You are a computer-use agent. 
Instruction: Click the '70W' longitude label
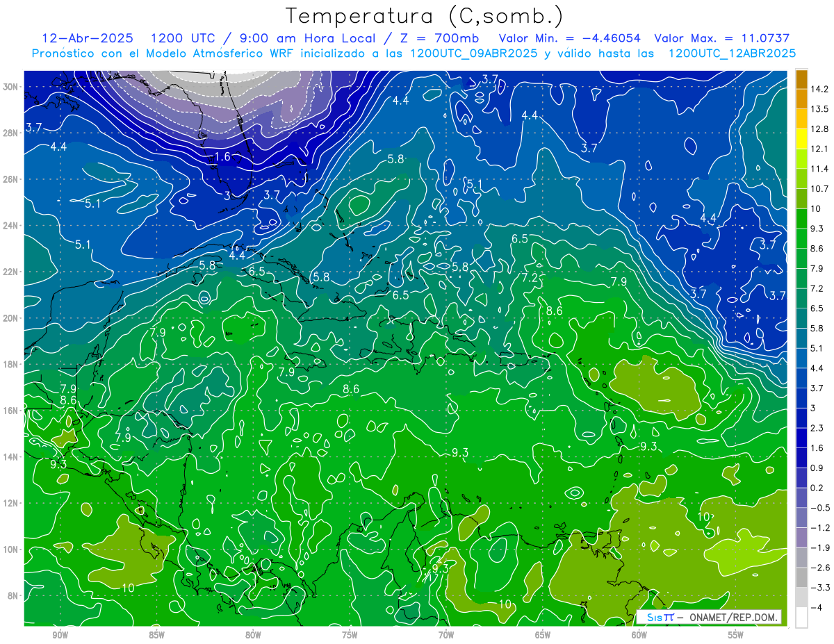point(446,635)
